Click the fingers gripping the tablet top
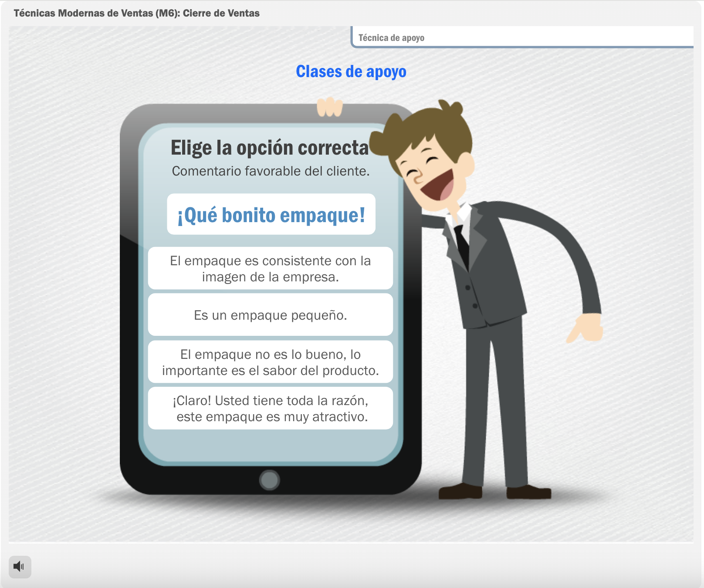 [x=330, y=107]
